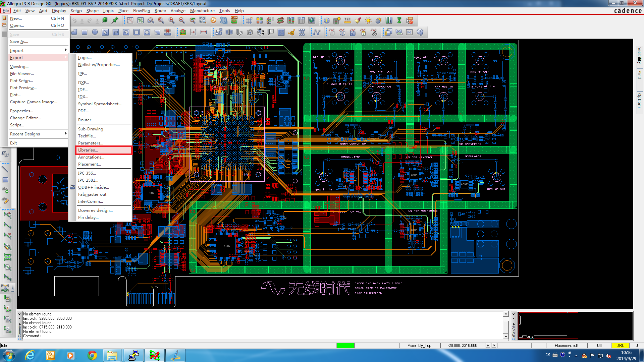Click the hourglass toolbar icon

(399, 20)
